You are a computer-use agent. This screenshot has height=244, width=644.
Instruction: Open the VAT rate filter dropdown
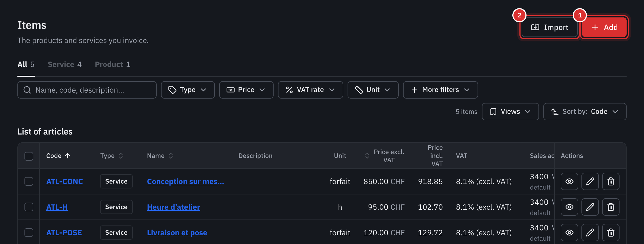310,90
